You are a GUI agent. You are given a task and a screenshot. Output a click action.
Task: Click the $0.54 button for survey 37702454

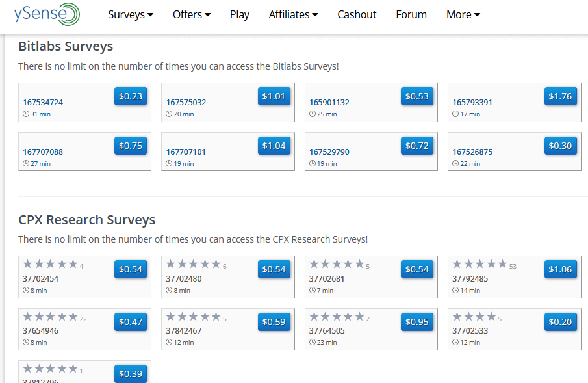pyautogui.click(x=131, y=269)
